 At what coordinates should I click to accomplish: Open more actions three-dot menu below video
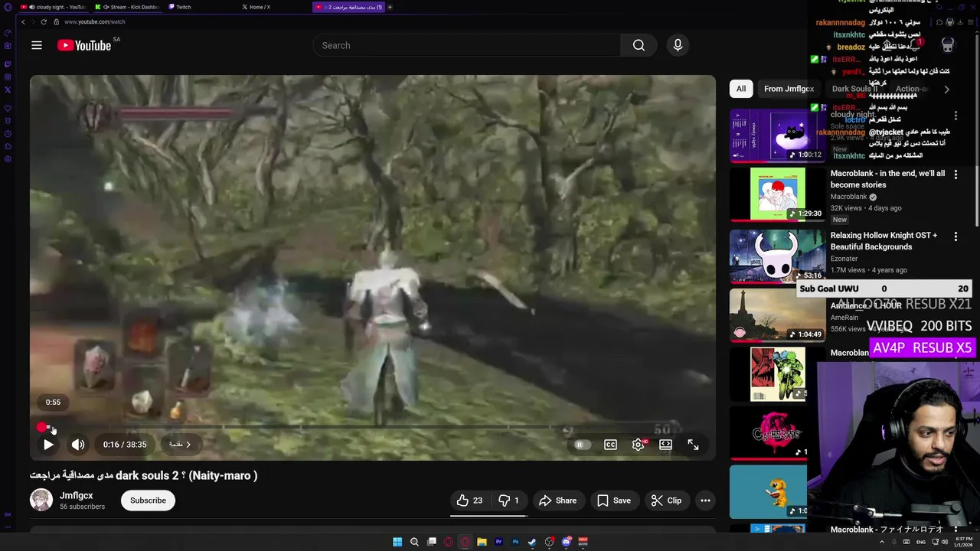tap(705, 500)
